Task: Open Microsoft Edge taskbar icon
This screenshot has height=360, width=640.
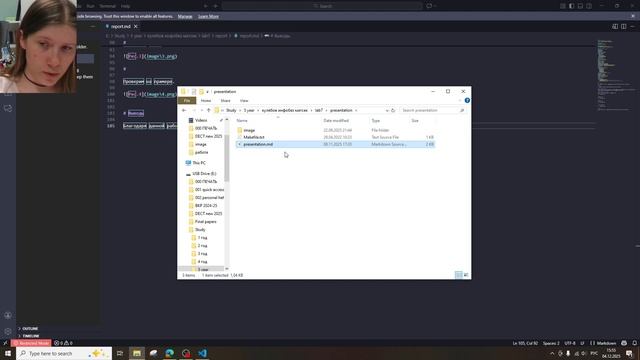Action: tap(169, 353)
